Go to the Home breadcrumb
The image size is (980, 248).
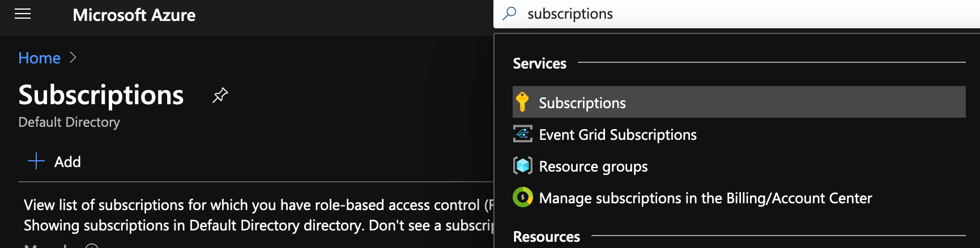tap(39, 58)
